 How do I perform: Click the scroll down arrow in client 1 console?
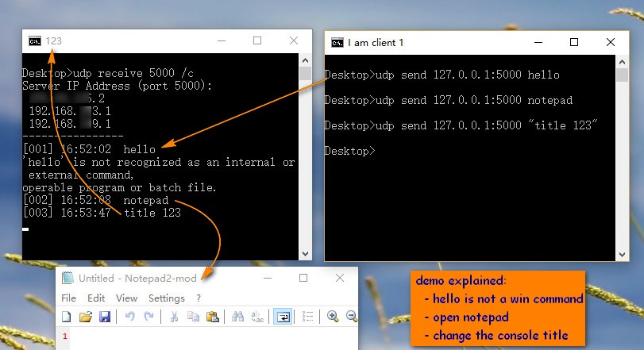pos(622,255)
